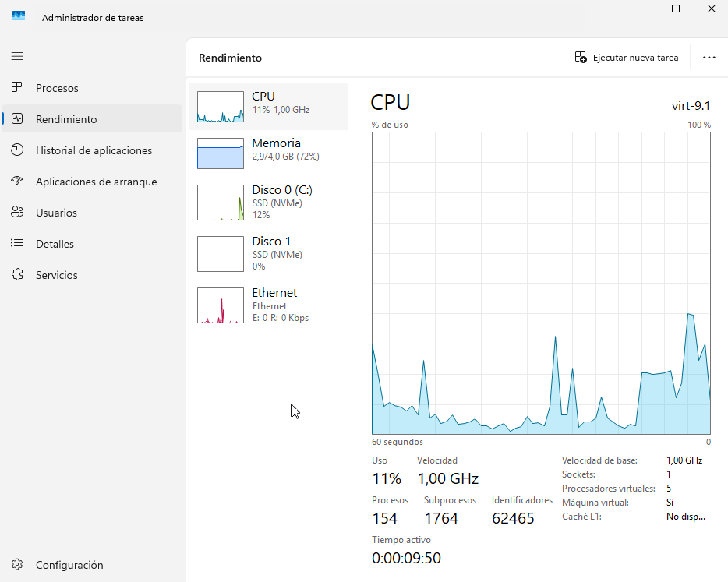Image resolution: width=728 pixels, height=582 pixels.
Task: Click the Historial de aplicaciones clock icon
Action: 17,150
